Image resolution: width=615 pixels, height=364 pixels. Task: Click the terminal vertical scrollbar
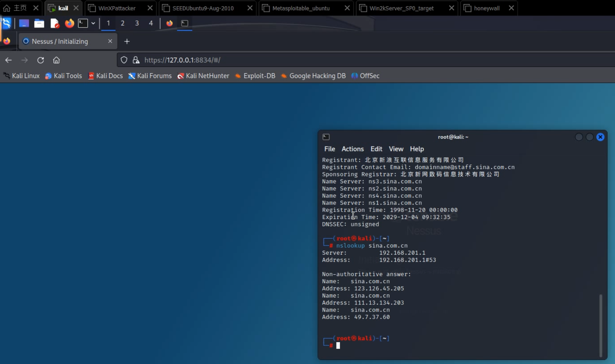pos(600,325)
